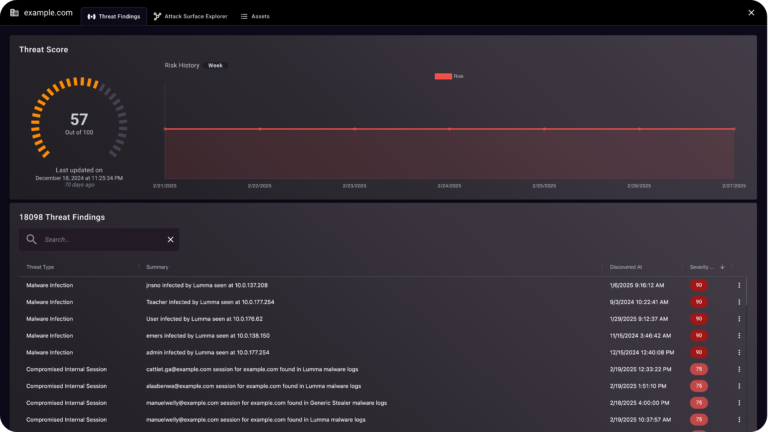Click the Assets list icon
768x432 pixels.
point(244,16)
